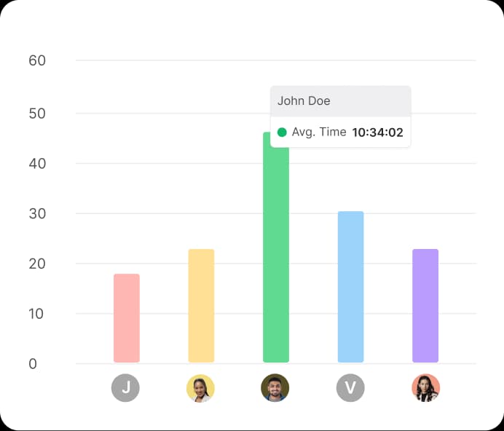The height and width of the screenshot is (431, 504).
Task: Click the John Doe tooltip header
Action: click(340, 101)
